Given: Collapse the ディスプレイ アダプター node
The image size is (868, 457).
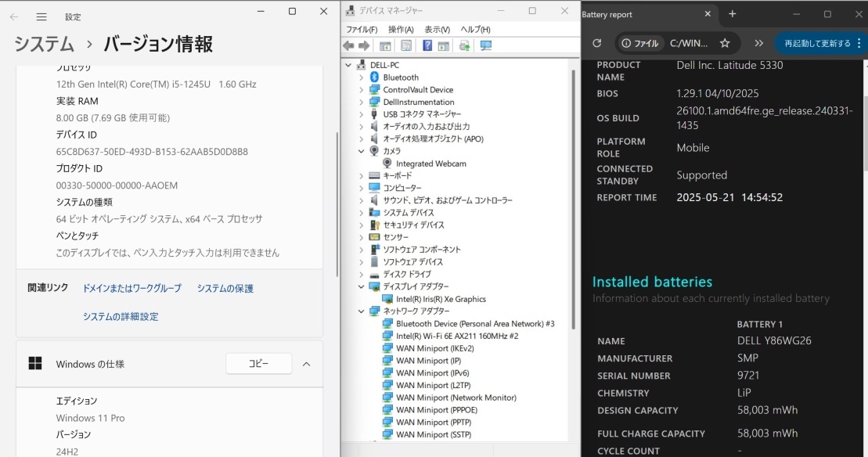Looking at the screenshot, I should click(362, 286).
